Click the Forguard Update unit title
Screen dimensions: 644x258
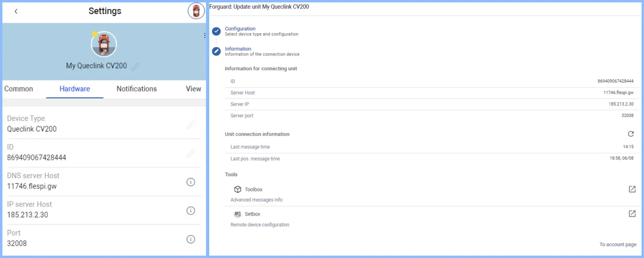pyautogui.click(x=259, y=7)
